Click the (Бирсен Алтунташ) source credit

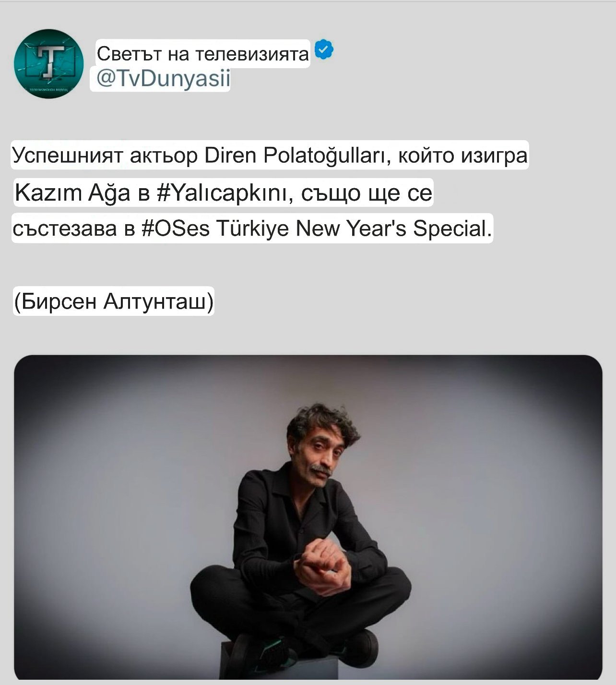point(114,302)
